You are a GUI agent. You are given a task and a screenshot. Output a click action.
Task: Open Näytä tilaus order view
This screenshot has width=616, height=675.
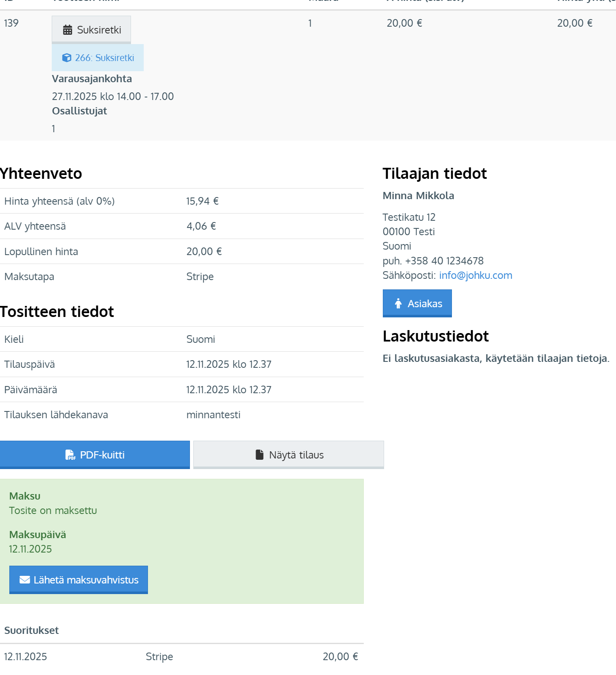click(x=289, y=455)
